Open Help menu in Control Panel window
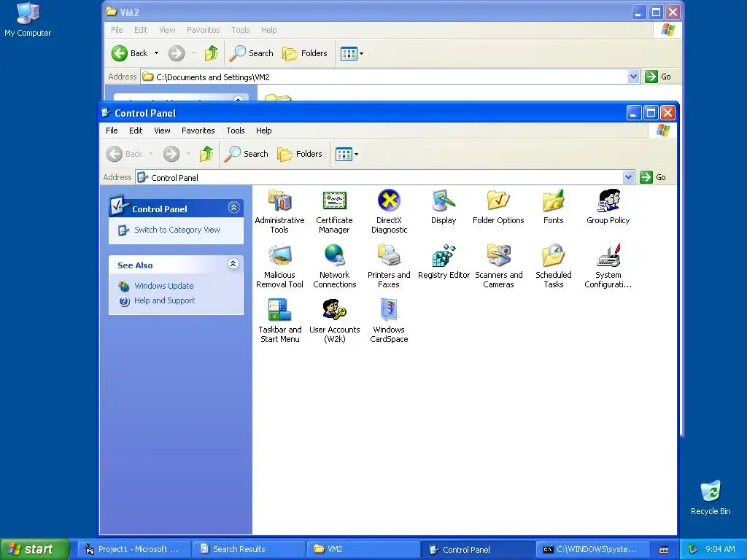 click(x=263, y=131)
